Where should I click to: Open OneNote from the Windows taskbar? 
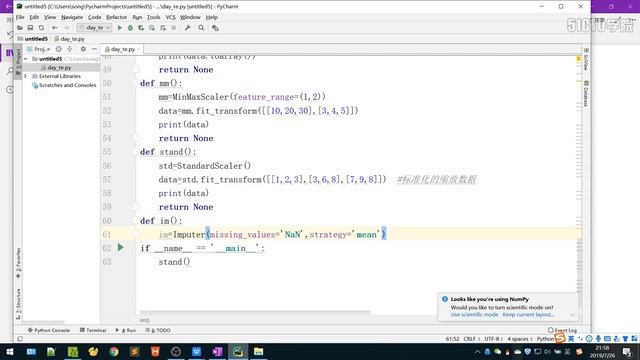(x=217, y=351)
